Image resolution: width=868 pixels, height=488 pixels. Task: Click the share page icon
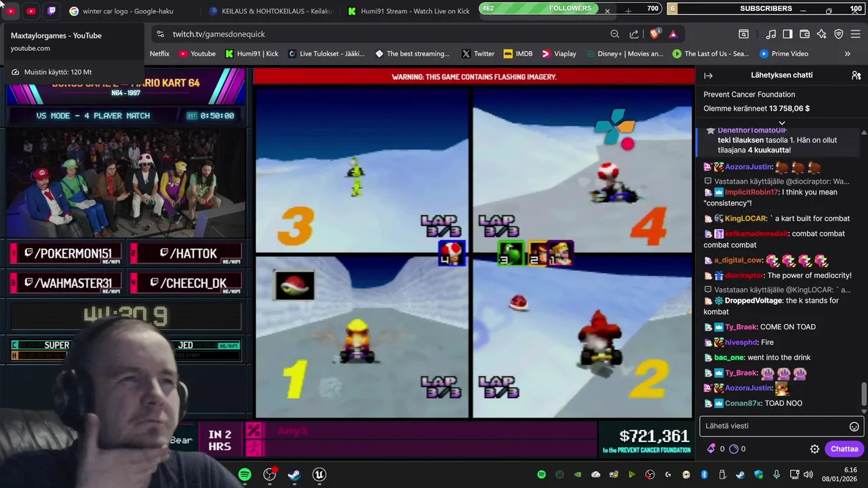[x=634, y=34]
